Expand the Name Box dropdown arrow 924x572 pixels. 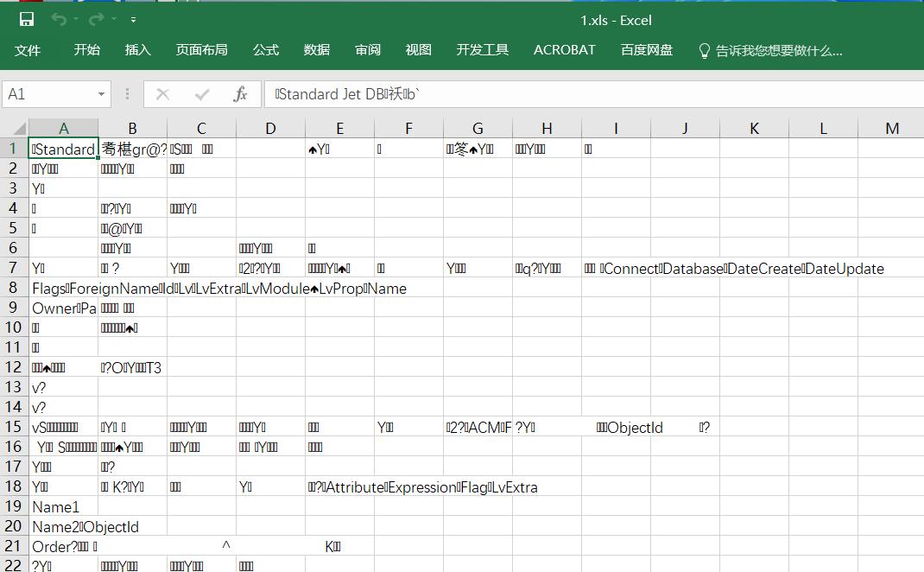102,94
